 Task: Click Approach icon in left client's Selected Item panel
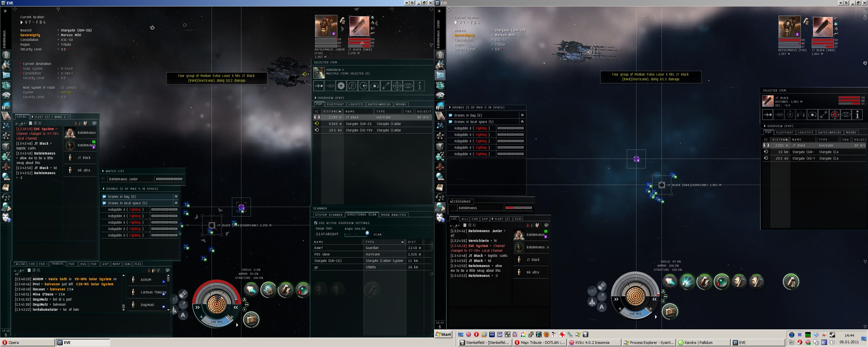pos(319,86)
